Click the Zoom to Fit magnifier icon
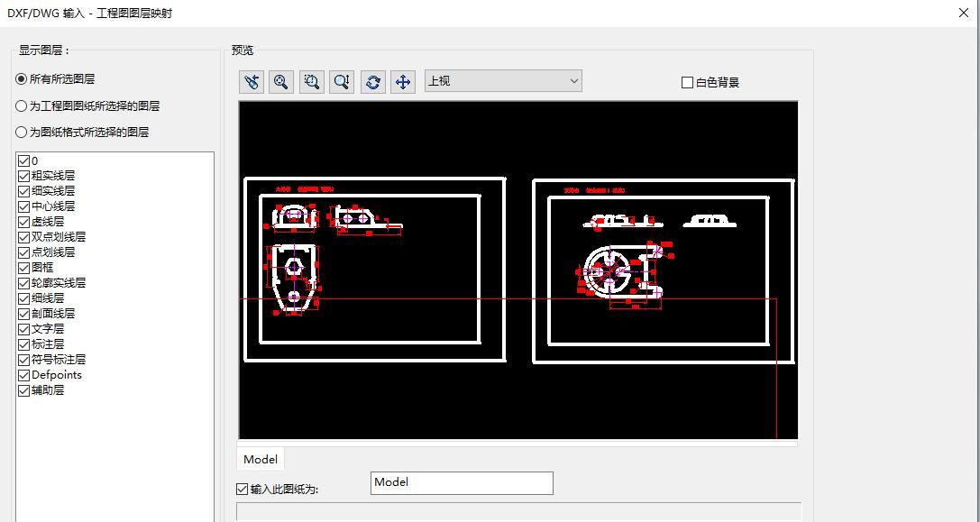 [x=281, y=82]
